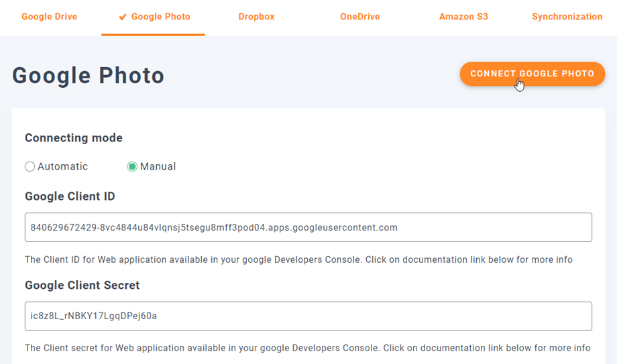Select the Google Photo tab
Image resolution: width=617 pixels, height=364 pixels.
click(160, 17)
